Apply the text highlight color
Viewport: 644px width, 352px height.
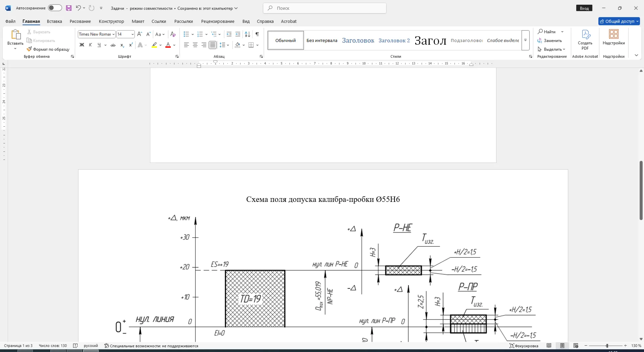coord(154,45)
